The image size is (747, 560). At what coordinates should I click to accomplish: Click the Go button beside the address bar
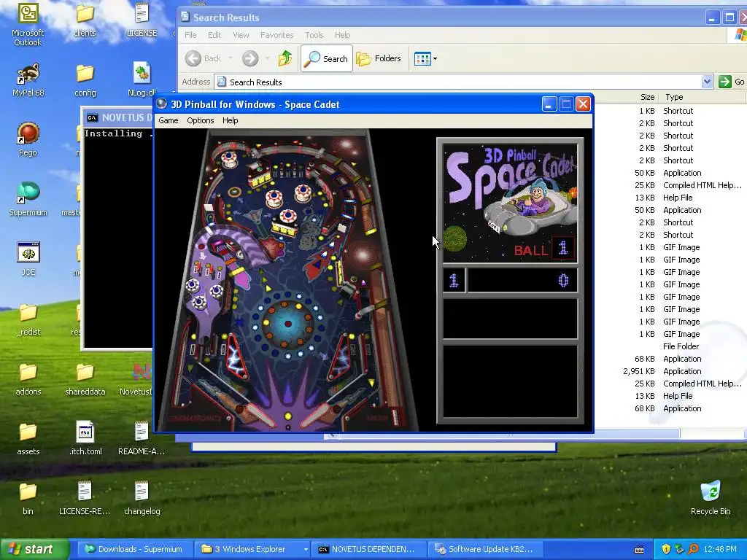tap(732, 82)
